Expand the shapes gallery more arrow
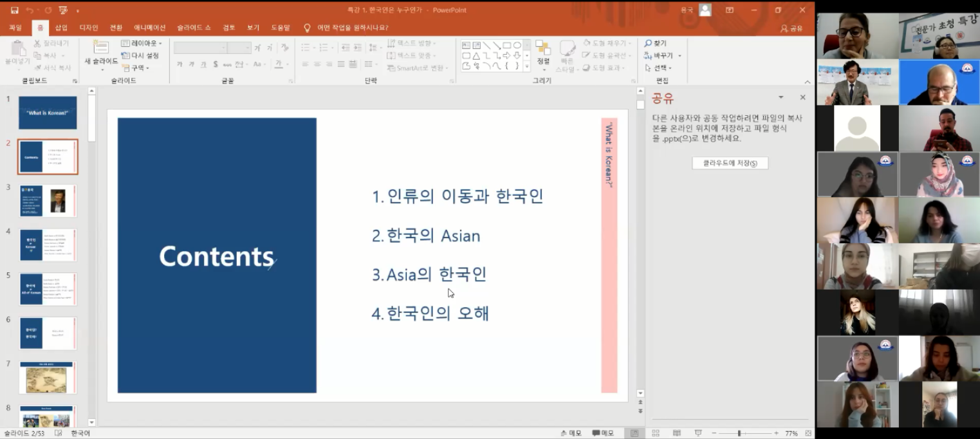 (526, 66)
